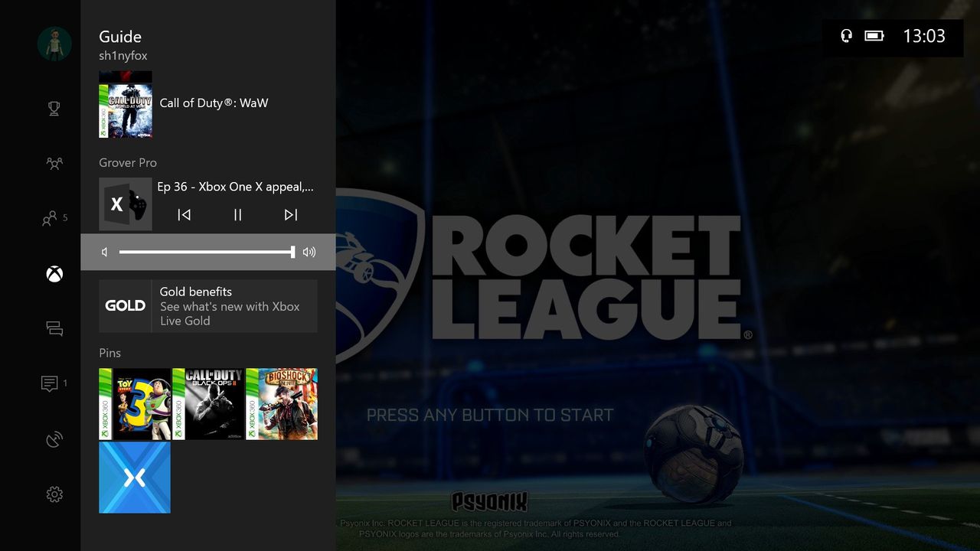Screen dimensions: 980x551
Task: Open the sh1nyfox profile avatar
Action: point(54,44)
